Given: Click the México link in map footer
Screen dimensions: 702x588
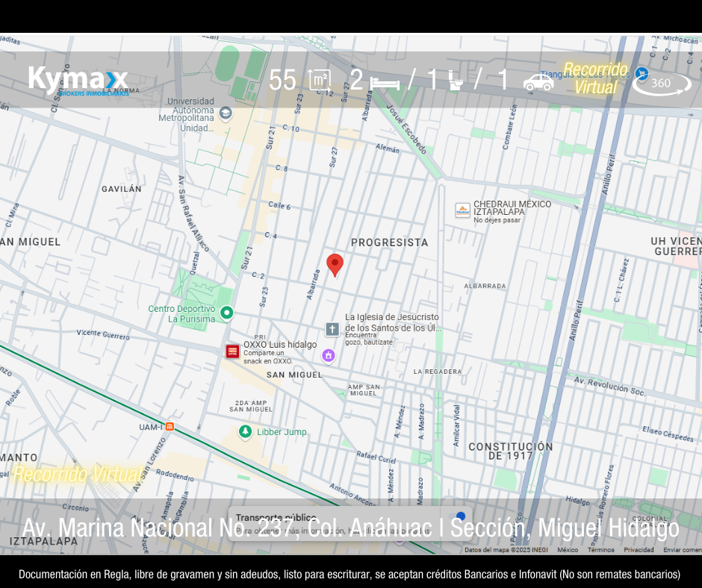Looking at the screenshot, I should 568,549.
